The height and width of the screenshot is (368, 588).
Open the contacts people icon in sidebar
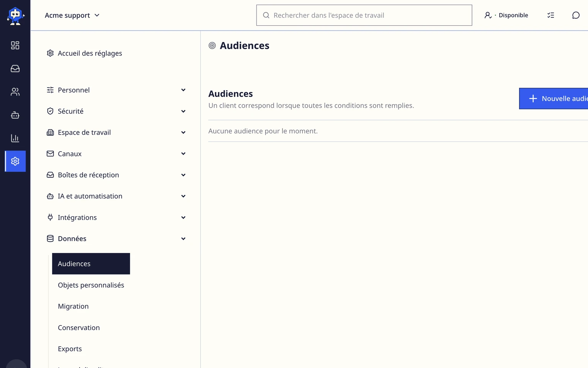click(15, 92)
